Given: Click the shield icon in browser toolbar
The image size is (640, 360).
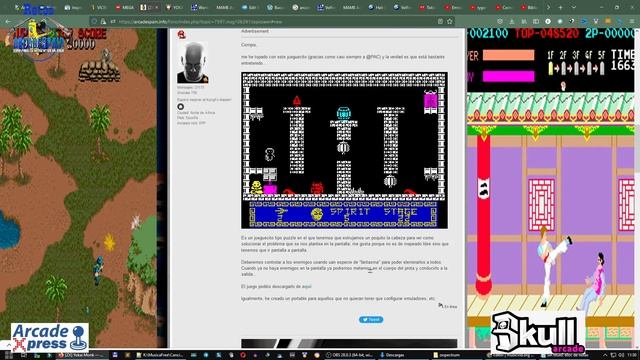Looking at the screenshot, I should [x=500, y=21].
